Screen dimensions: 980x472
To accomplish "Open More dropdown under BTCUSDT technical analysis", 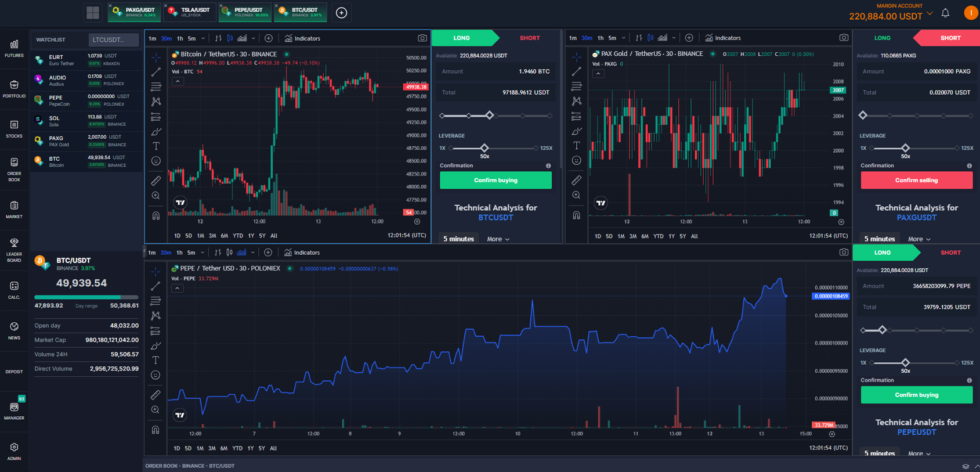I will [498, 239].
